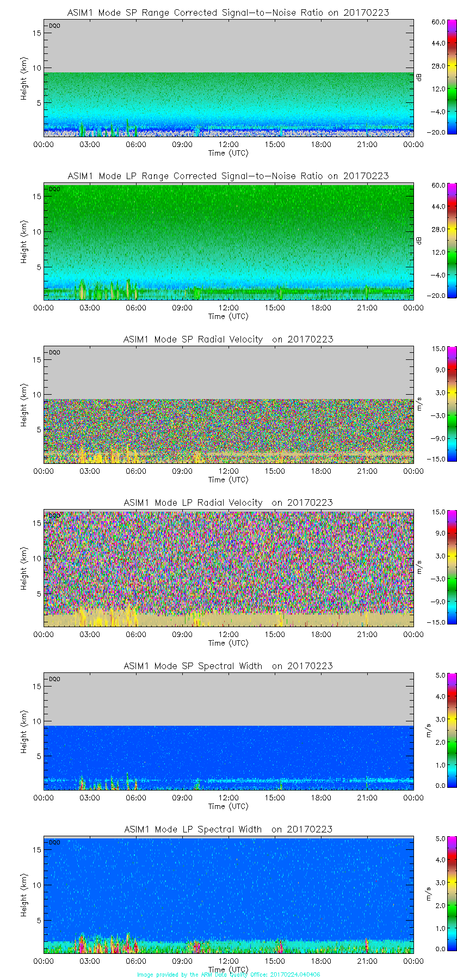The image size is (457, 980).
Task: Click the Height (km) label of LP Radial Velocity plot
Action: tap(24, 568)
